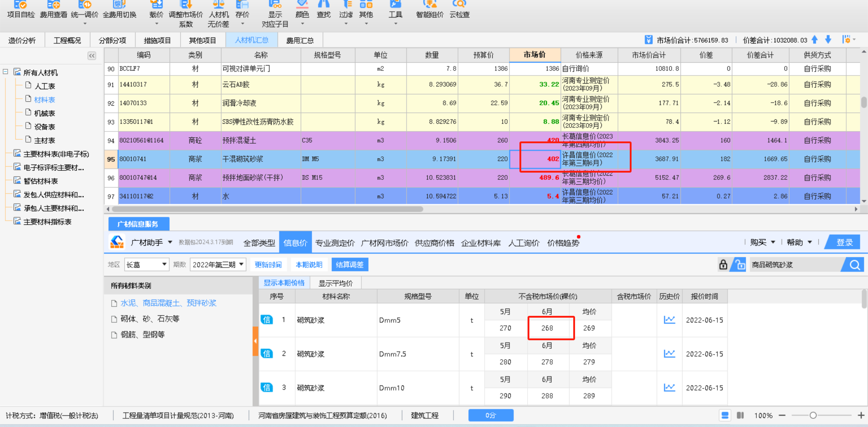Click the zoom-out minus button
Image resolution: width=868 pixels, height=427 pixels.
(x=782, y=415)
